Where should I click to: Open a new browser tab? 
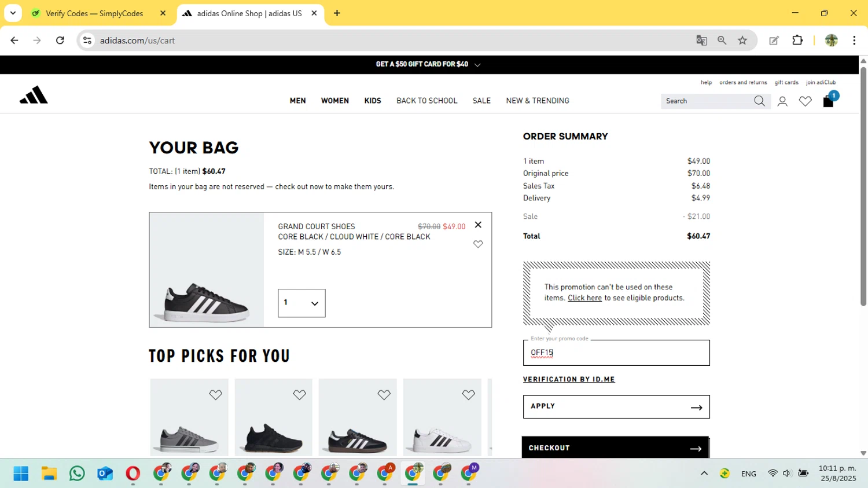click(x=337, y=13)
